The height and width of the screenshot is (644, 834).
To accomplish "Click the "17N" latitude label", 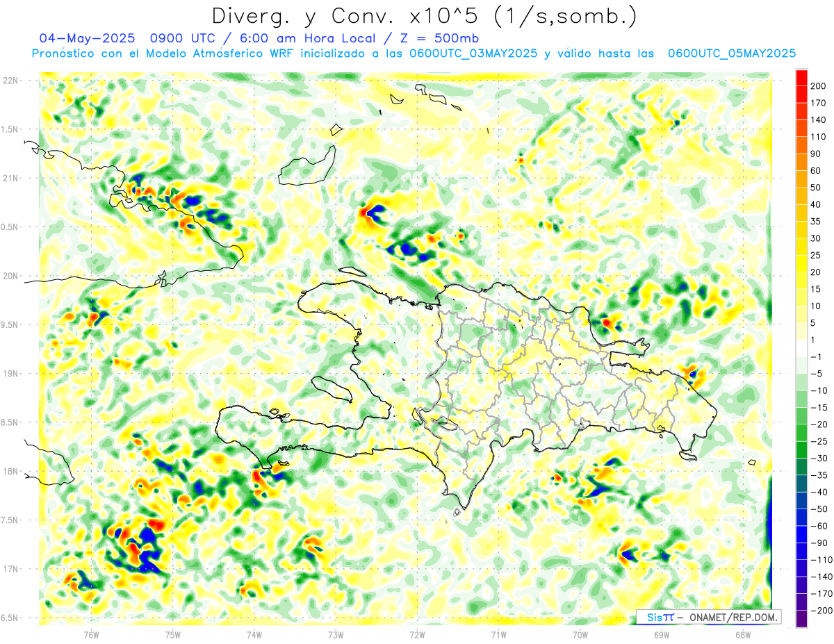I will 12,569.
